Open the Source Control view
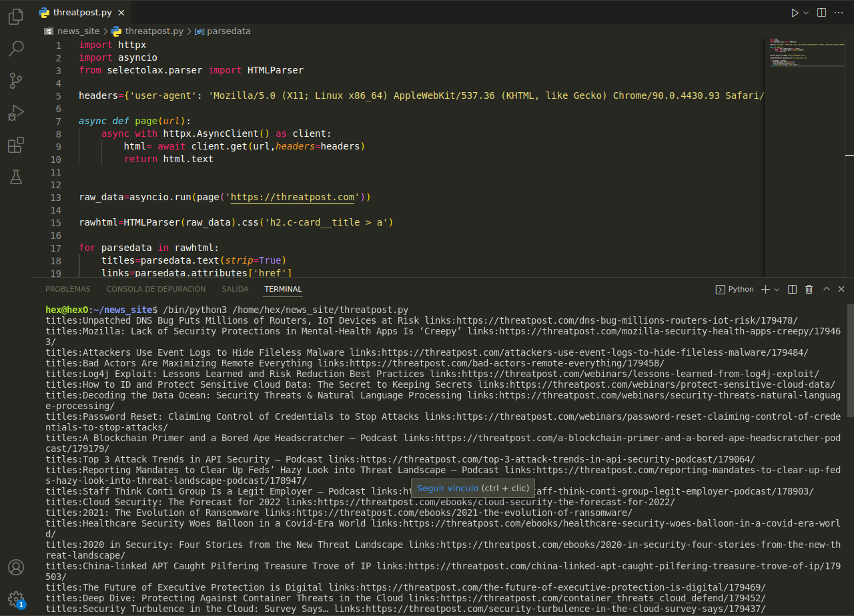Screen dimensions: 854x616 [x=16, y=81]
